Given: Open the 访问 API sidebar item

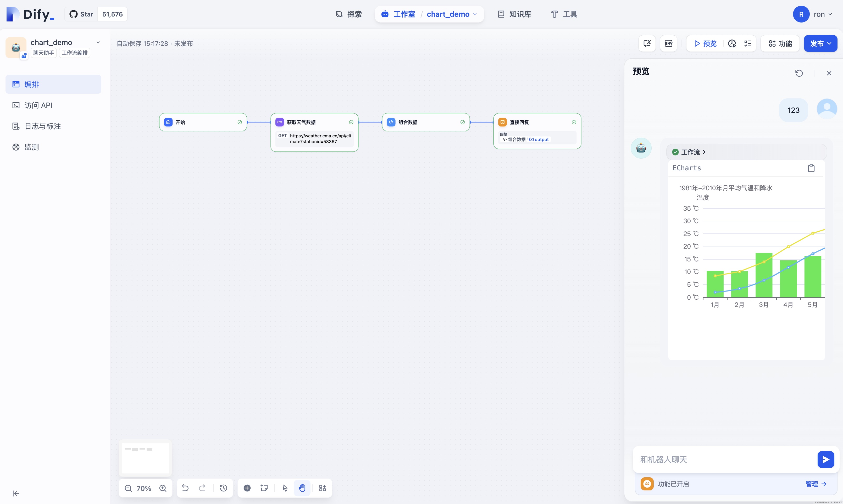Looking at the screenshot, I should click(38, 105).
